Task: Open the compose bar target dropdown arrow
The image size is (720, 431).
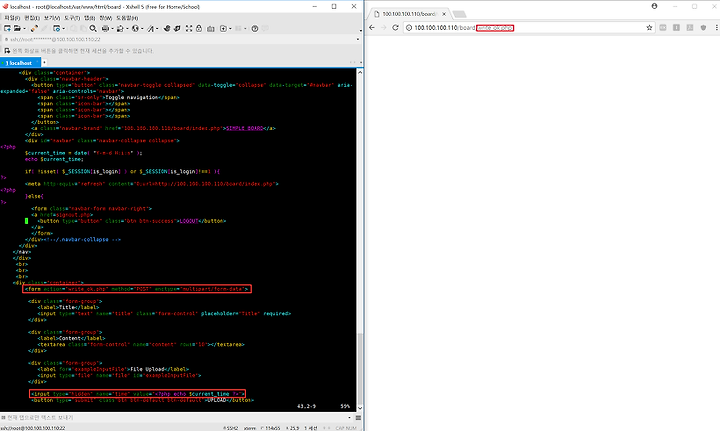Action: point(349,418)
